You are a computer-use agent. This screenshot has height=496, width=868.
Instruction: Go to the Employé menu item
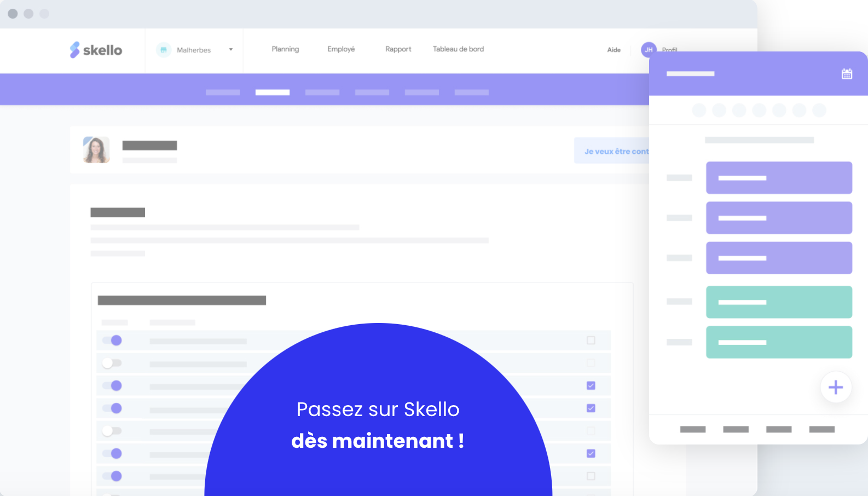(x=341, y=49)
